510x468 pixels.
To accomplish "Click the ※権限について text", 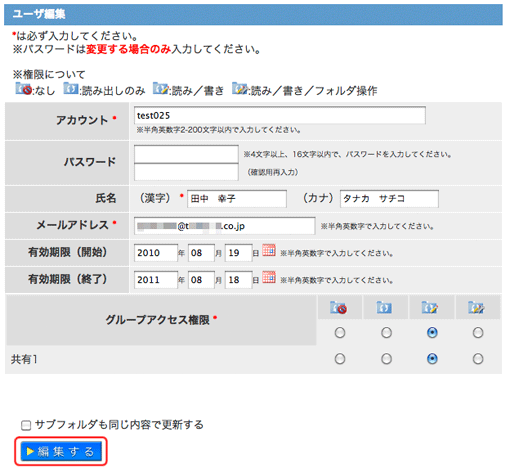I will 49,74.
